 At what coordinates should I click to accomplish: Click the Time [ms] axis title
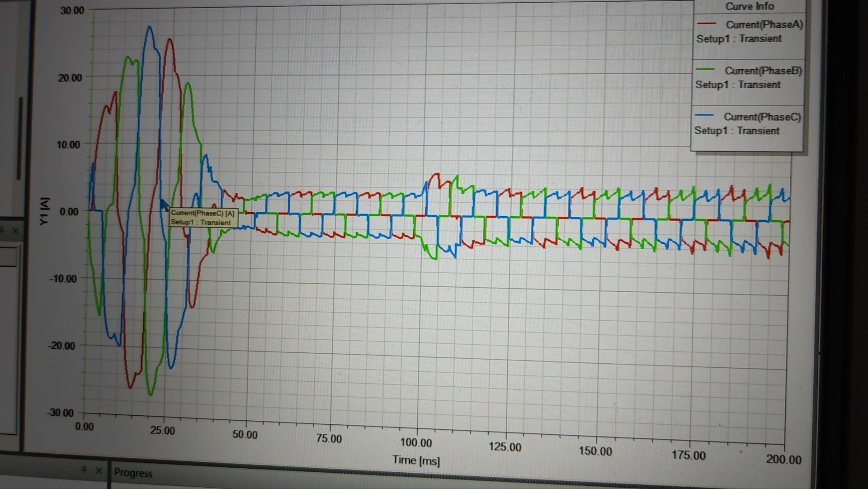click(416, 460)
